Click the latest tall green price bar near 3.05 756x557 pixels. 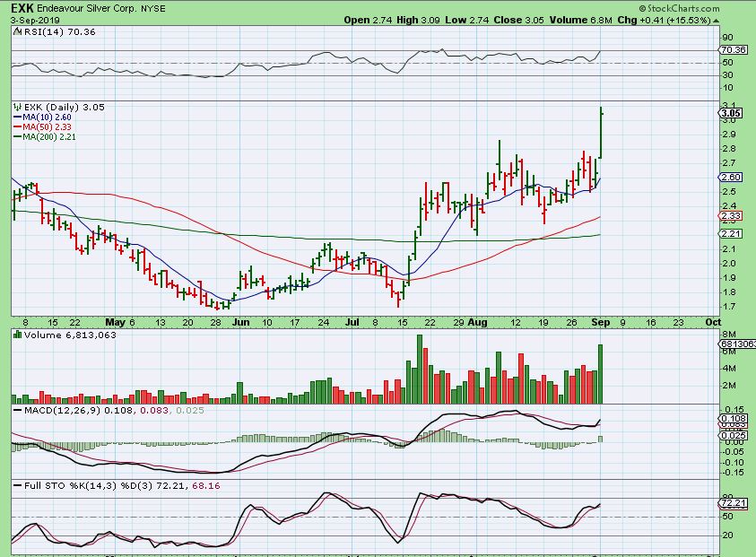pos(601,133)
